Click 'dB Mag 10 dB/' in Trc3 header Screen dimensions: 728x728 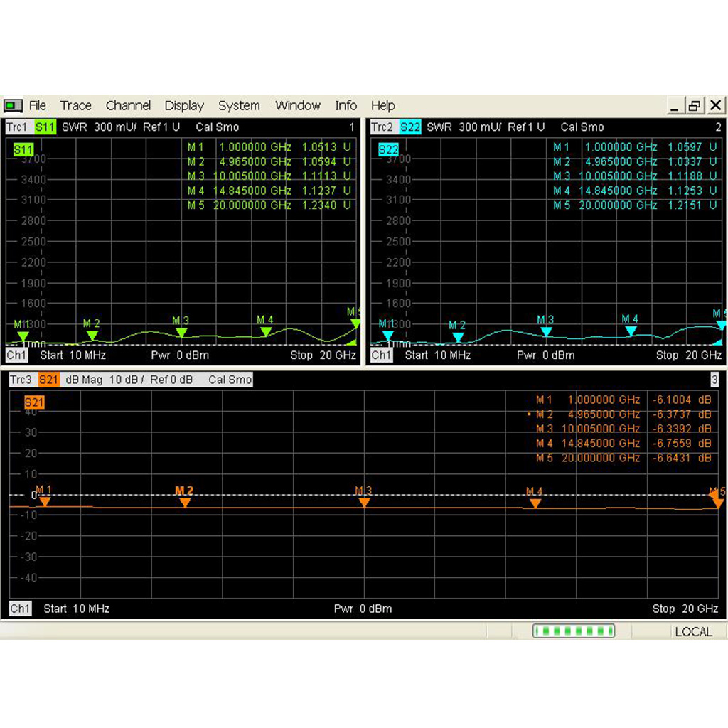point(105,380)
